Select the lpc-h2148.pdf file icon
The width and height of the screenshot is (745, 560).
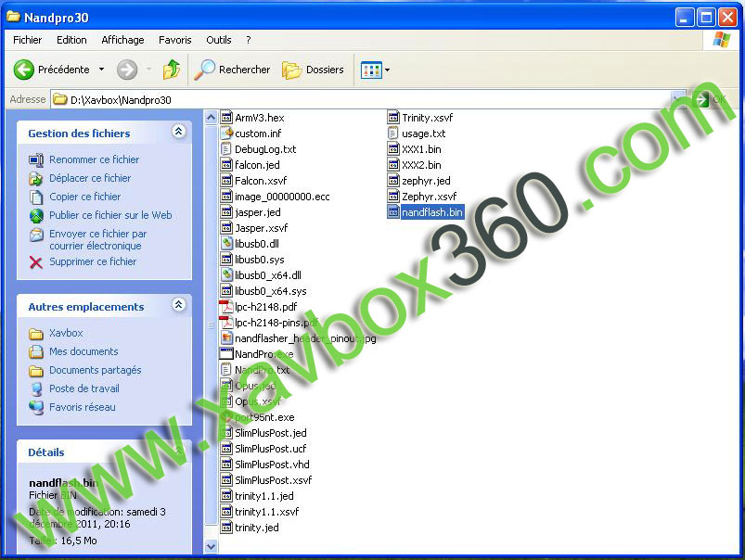[x=226, y=306]
